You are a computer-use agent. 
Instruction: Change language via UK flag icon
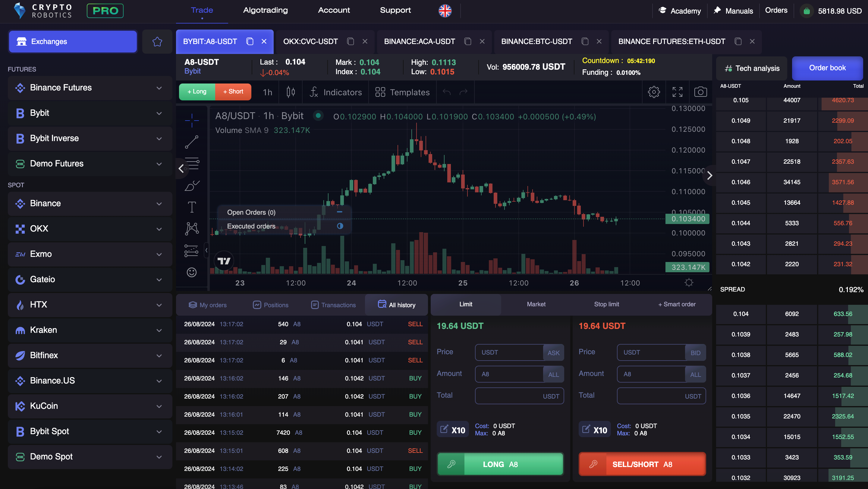[x=445, y=11]
